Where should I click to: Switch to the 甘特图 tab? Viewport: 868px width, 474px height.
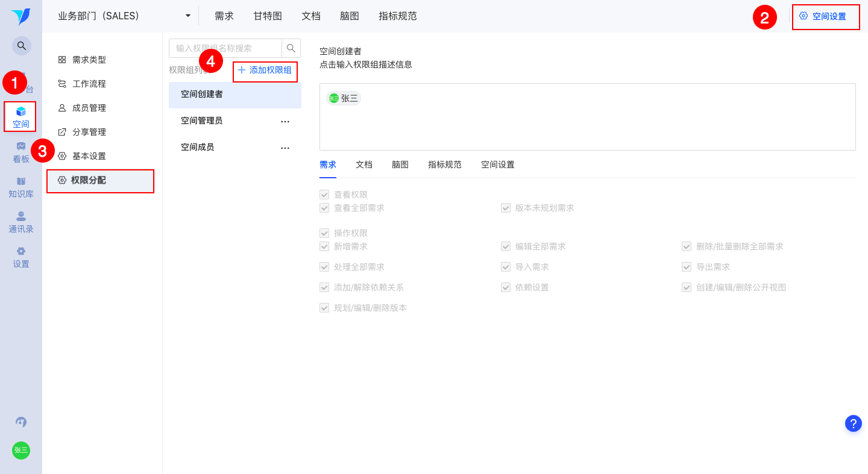click(x=268, y=16)
